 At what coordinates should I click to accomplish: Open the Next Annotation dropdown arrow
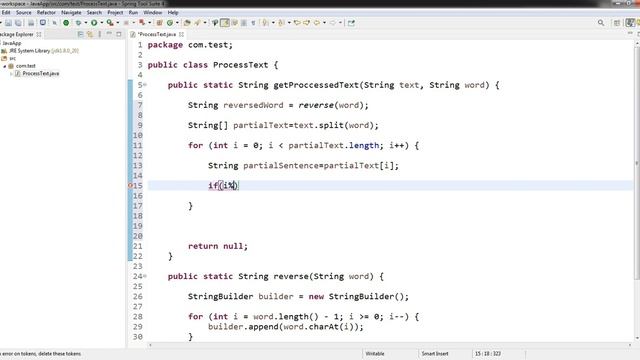[273, 23]
